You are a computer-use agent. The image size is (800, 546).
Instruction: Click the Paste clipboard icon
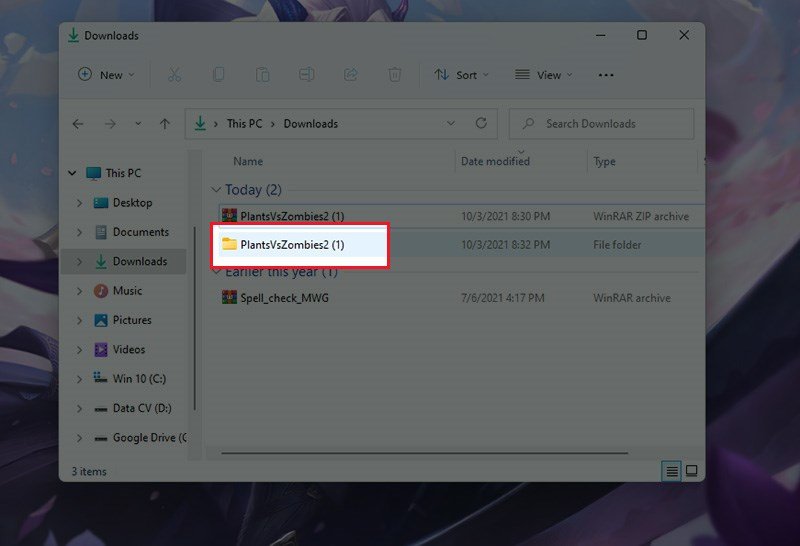coord(262,75)
